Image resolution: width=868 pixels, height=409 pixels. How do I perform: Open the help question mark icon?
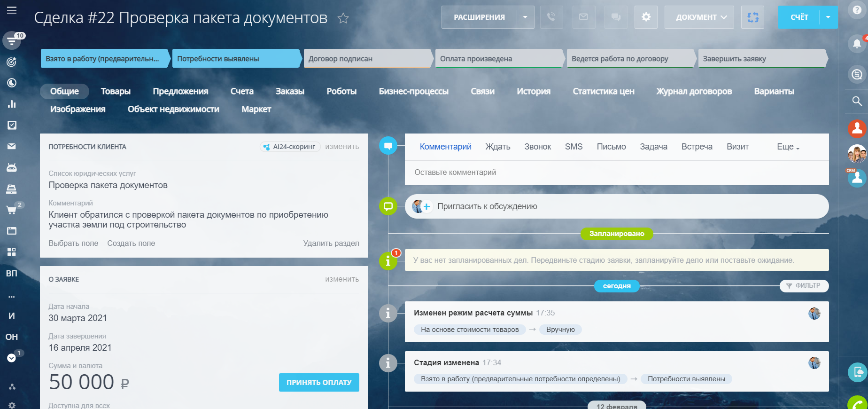pos(857,10)
